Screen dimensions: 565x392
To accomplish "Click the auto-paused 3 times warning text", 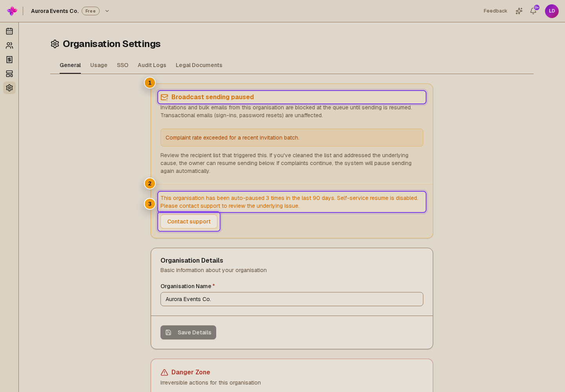I will tap(289, 202).
